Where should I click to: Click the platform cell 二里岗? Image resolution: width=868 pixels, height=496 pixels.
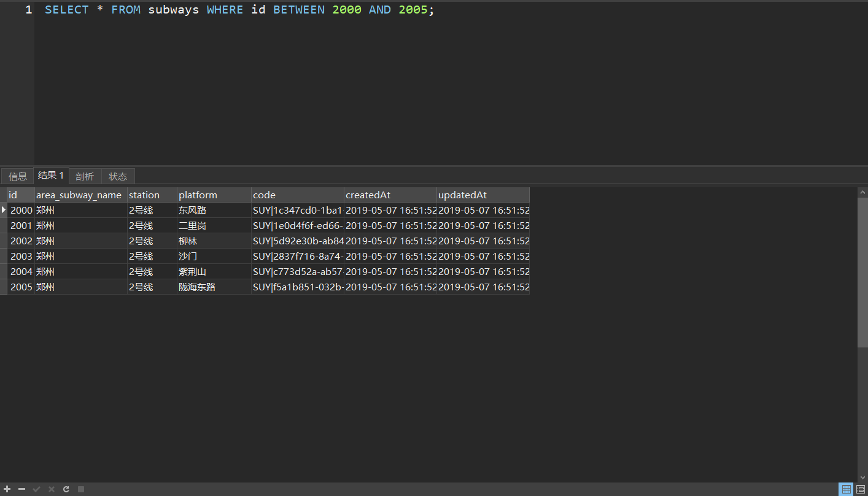(214, 226)
